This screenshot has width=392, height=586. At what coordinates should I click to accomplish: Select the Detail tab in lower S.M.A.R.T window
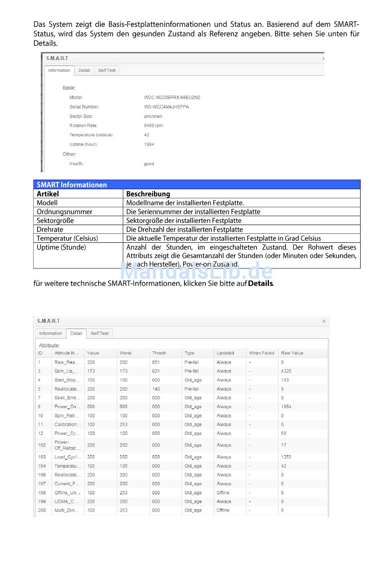(x=76, y=333)
